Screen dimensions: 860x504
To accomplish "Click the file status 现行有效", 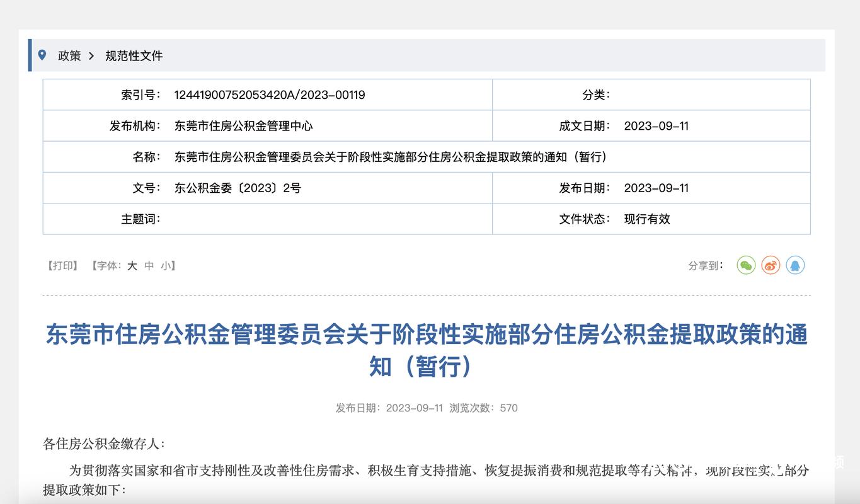I will 647,219.
